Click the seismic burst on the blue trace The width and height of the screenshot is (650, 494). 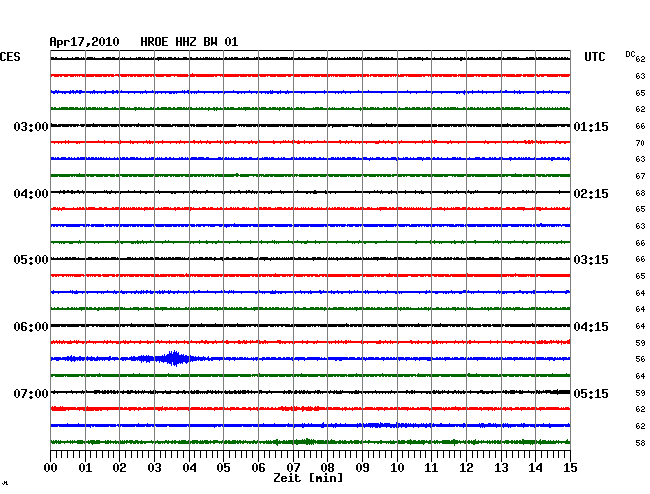tap(174, 358)
